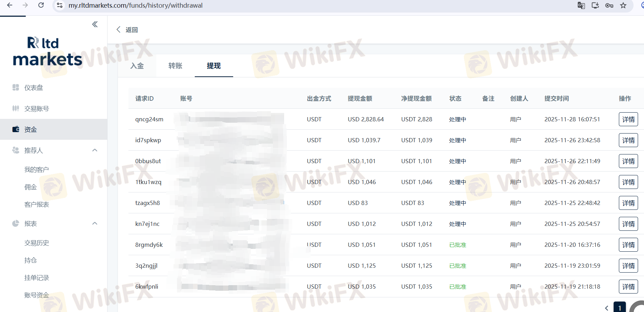Click the 提交时间 column header
This screenshot has height=312, width=644.
pyautogui.click(x=557, y=99)
